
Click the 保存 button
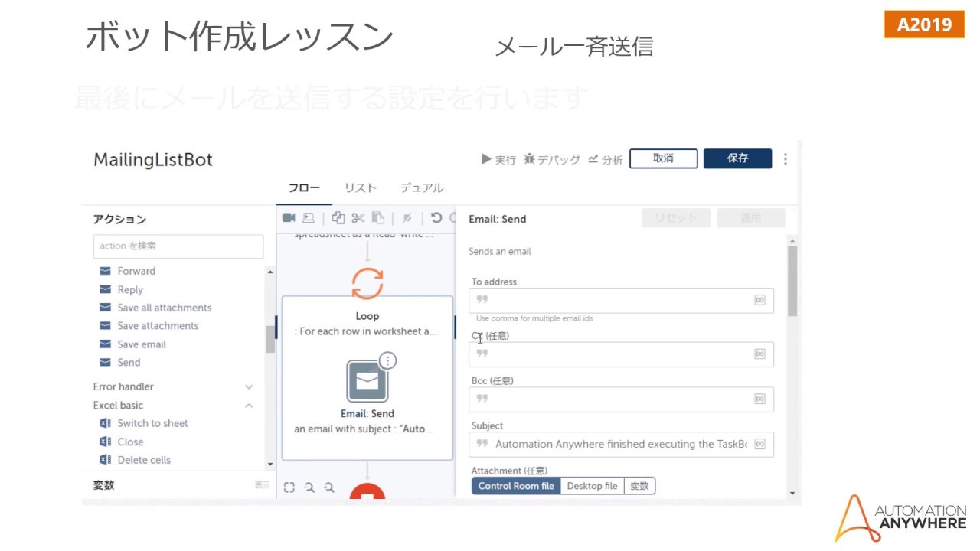click(737, 158)
